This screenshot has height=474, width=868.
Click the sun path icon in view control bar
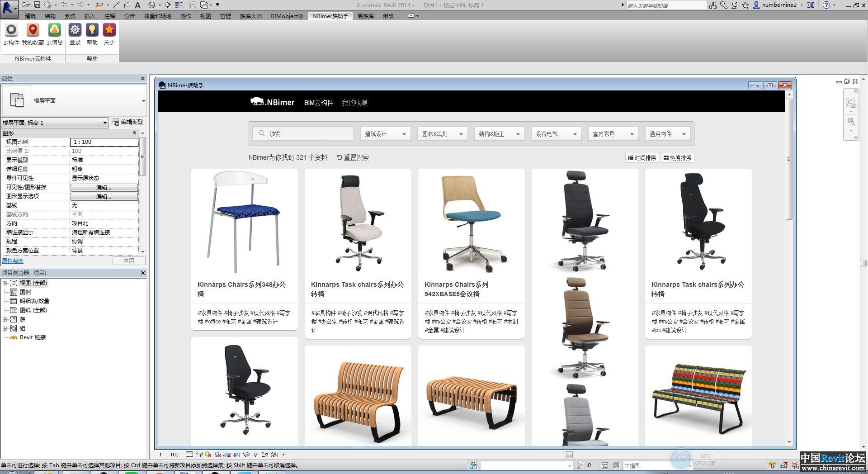[x=208, y=455]
